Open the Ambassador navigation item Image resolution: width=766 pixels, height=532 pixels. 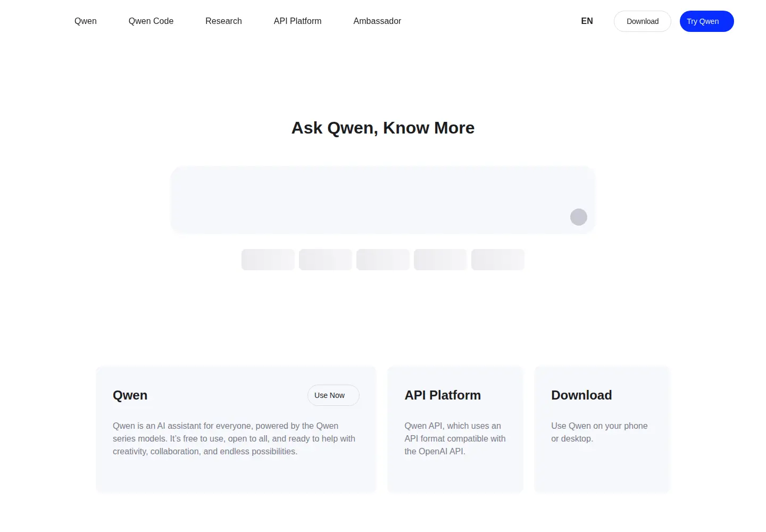click(x=377, y=21)
